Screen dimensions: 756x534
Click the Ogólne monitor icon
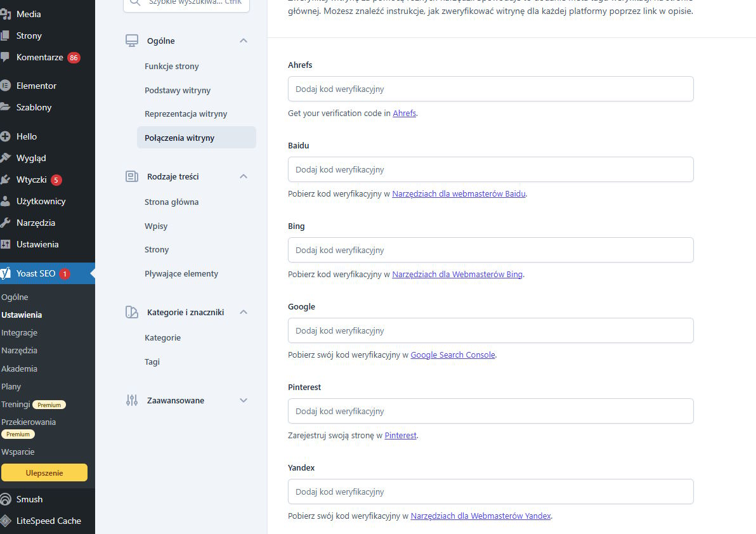tap(131, 40)
